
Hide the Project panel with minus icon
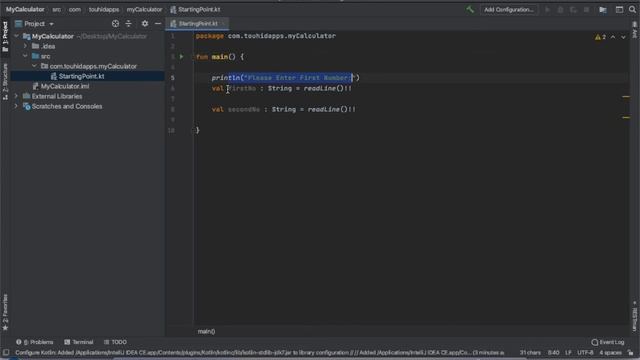point(158,24)
